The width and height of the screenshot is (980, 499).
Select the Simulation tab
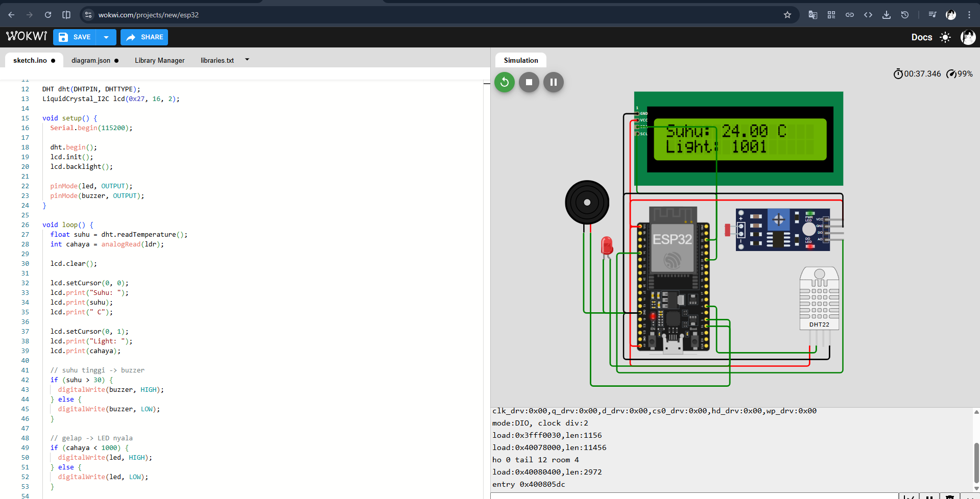tap(521, 60)
